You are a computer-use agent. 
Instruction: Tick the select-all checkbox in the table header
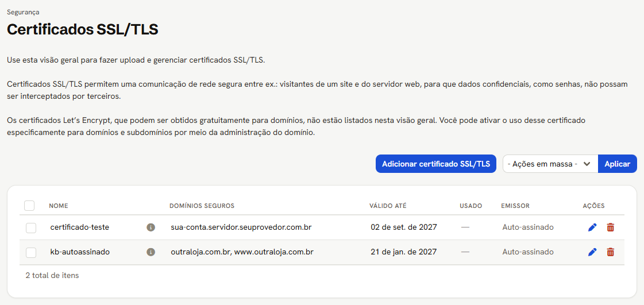29,206
